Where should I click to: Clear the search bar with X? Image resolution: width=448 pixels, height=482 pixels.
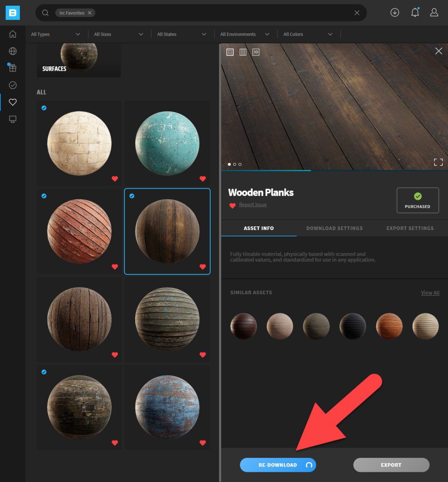tap(357, 13)
